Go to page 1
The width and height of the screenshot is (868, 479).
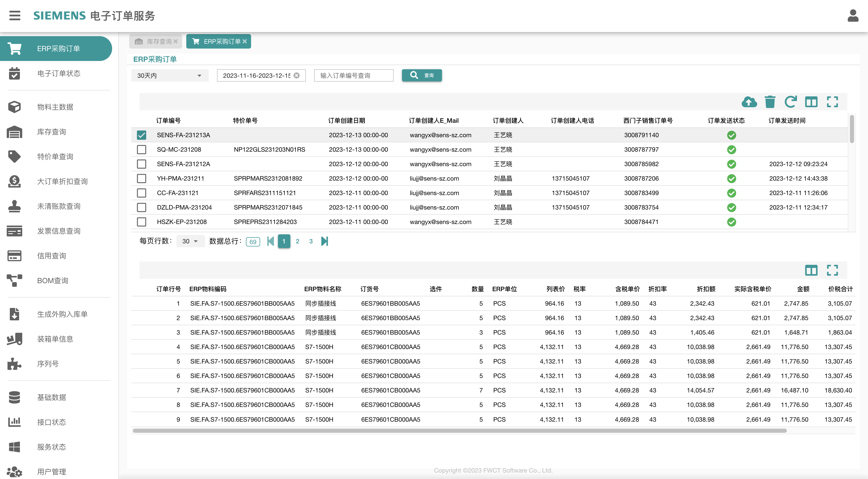click(284, 241)
